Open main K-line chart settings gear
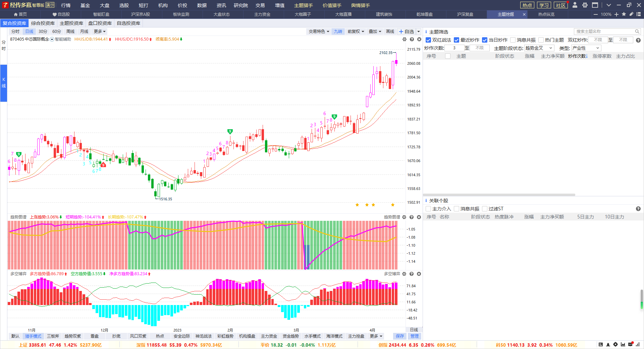Image resolution: width=644 pixels, height=349 pixels. (404, 39)
